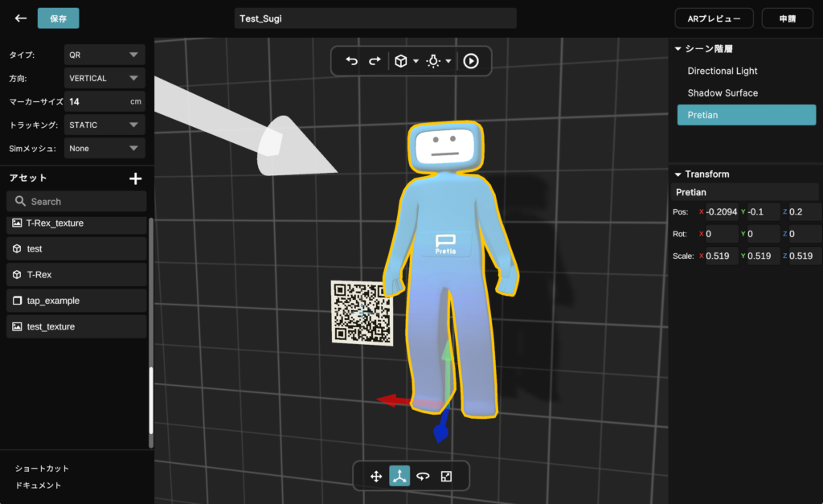The width and height of the screenshot is (823, 504).
Task: Click the 保存 save button
Action: click(59, 18)
